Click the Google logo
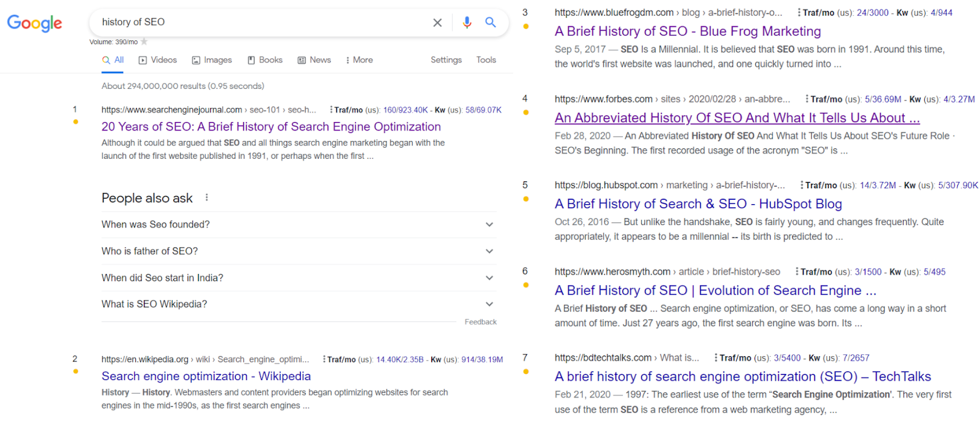Viewport: 980px width, 426px height. (34, 23)
